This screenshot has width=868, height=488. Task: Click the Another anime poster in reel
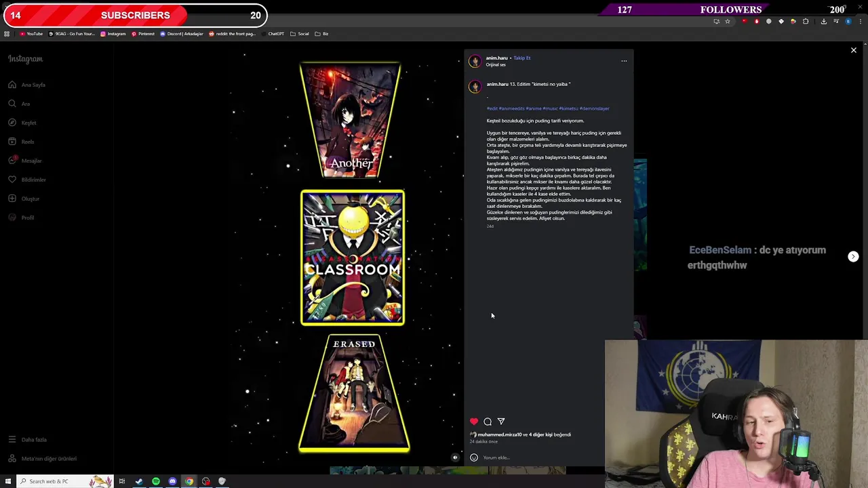(x=351, y=121)
